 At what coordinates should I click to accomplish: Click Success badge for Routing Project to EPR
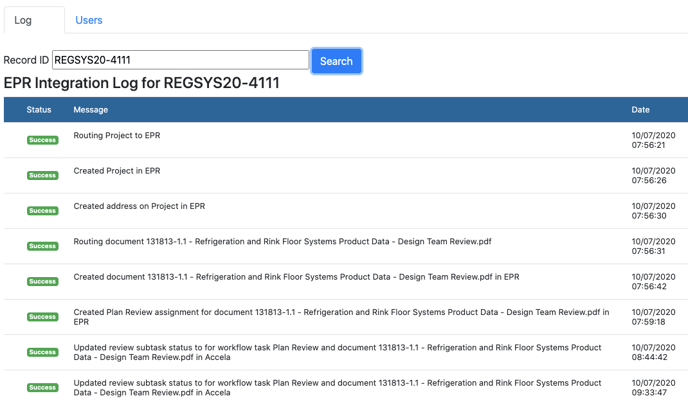[42, 141]
